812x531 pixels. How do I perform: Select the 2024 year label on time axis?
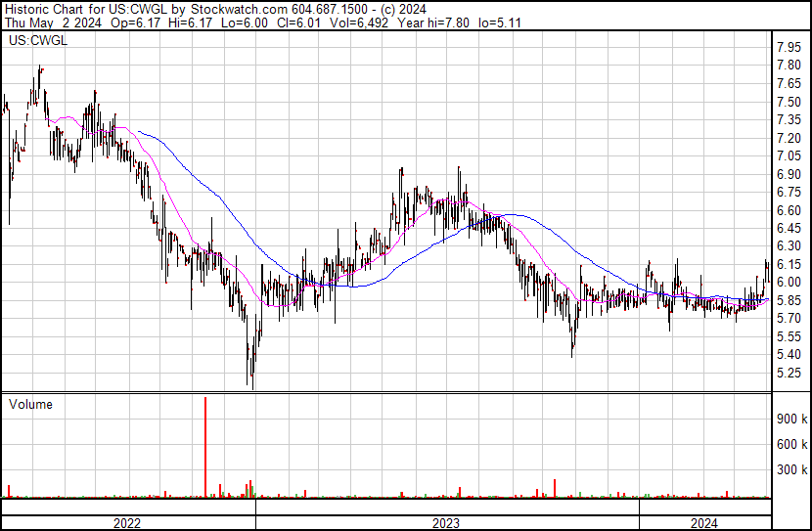(703, 523)
